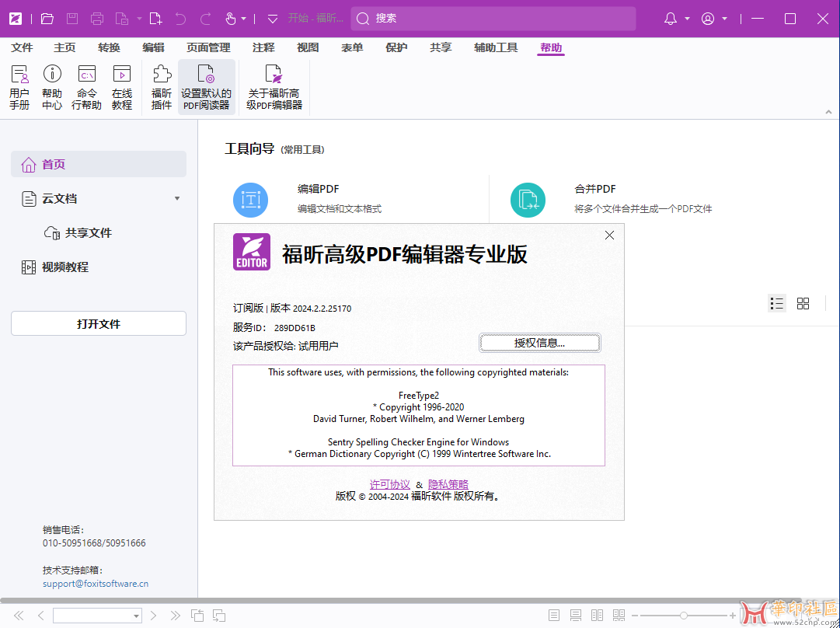Open the customize quick access dropdown

273,19
